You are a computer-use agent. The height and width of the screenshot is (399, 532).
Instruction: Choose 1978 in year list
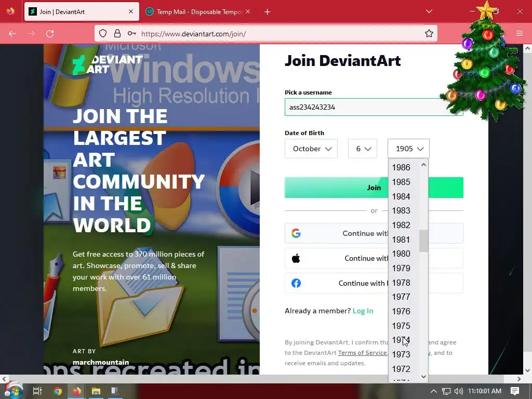click(x=401, y=283)
